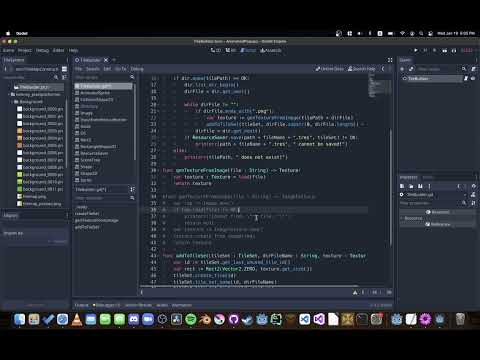Screen dimensions: 480x360
Task: Click the Search Help button
Action: click(x=361, y=69)
